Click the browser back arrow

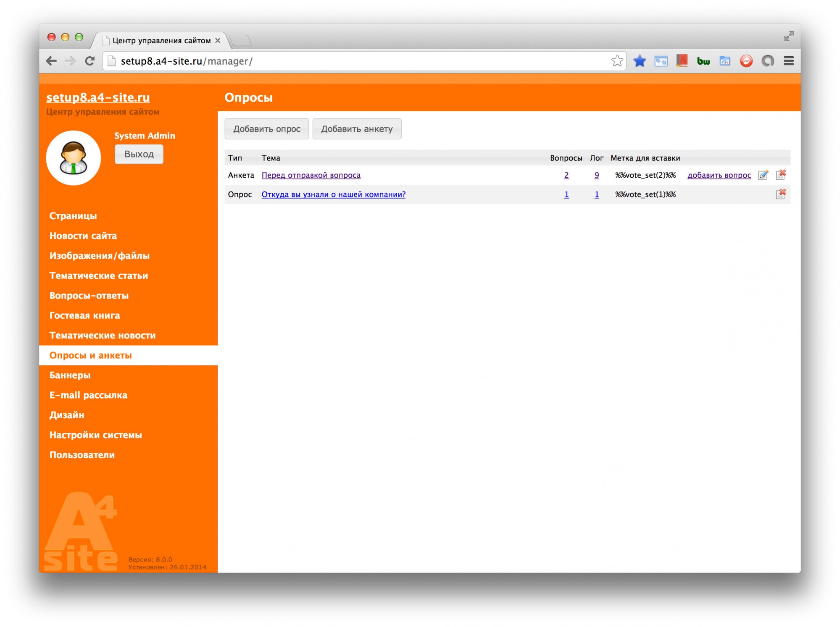click(51, 61)
